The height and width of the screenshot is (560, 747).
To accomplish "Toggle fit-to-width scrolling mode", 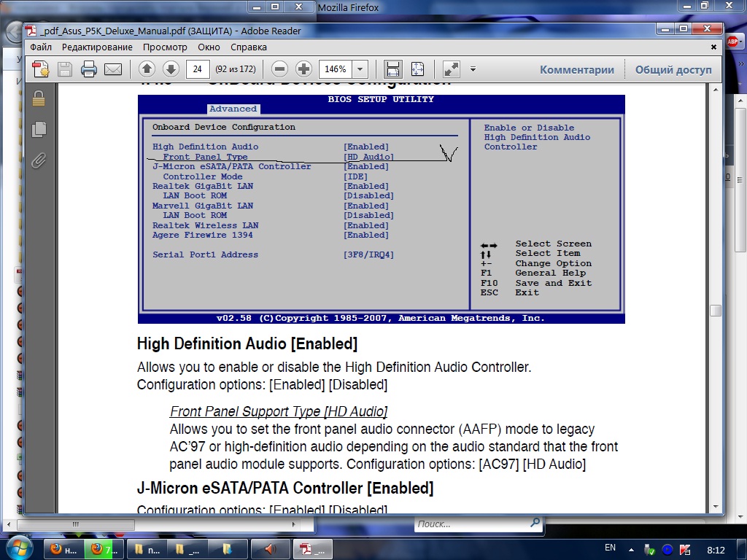I will tap(392, 69).
